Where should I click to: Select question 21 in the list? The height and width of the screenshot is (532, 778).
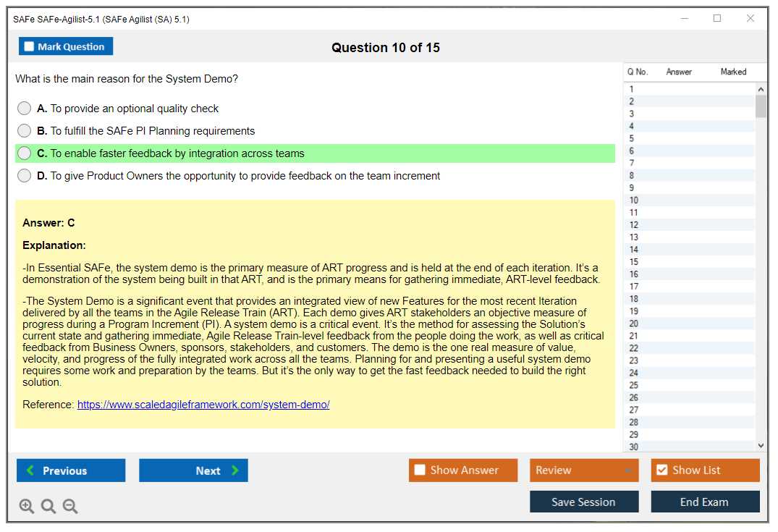(x=689, y=336)
